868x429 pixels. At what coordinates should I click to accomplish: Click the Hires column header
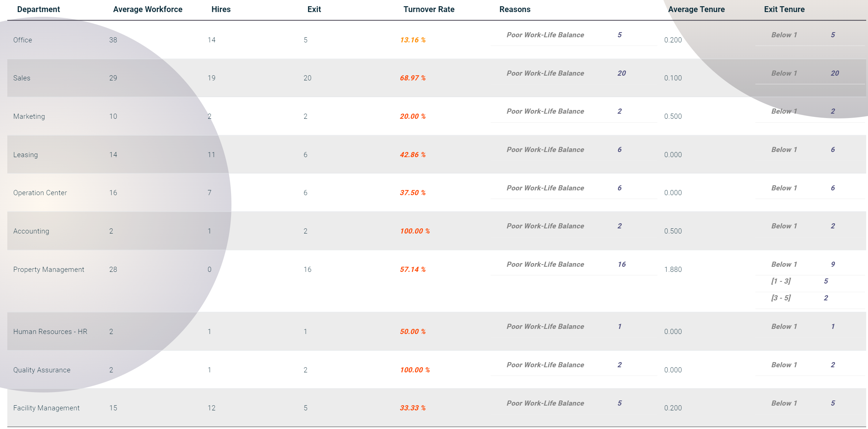point(221,10)
